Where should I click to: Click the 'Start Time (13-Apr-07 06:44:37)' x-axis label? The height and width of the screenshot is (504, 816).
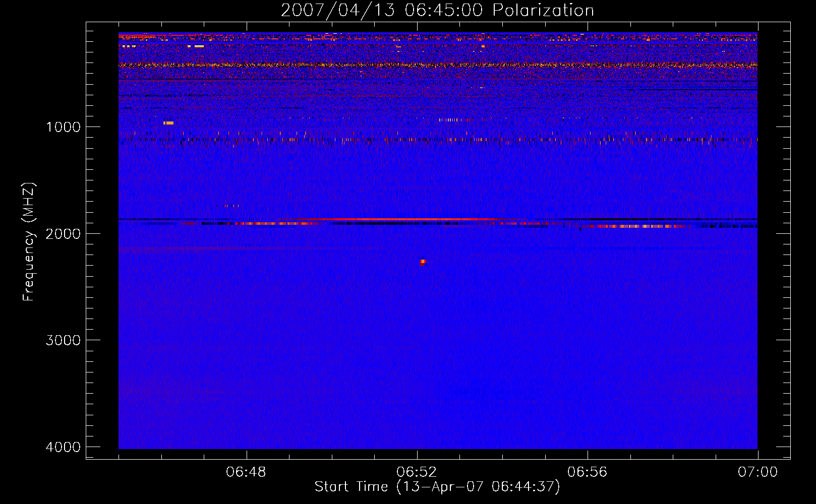pos(437,487)
